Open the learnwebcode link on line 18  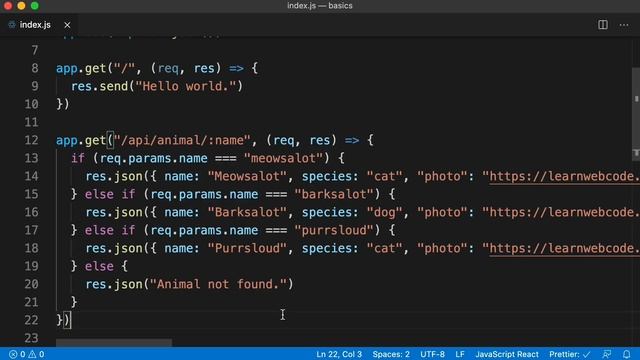pos(564,248)
